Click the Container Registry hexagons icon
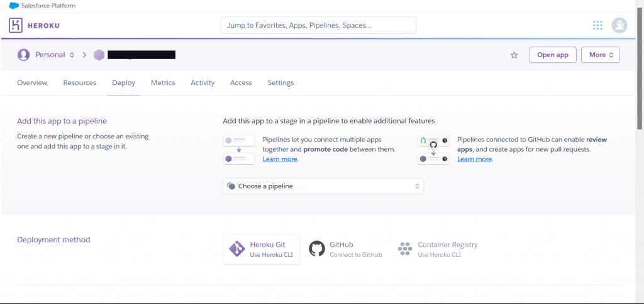644x304 pixels. coord(405,249)
